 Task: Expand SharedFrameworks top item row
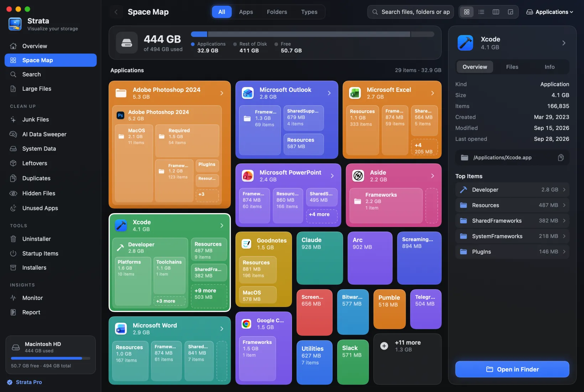pos(512,221)
